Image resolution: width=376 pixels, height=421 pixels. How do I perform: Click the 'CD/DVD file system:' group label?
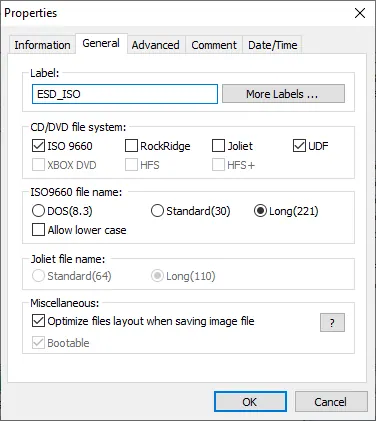[78, 127]
